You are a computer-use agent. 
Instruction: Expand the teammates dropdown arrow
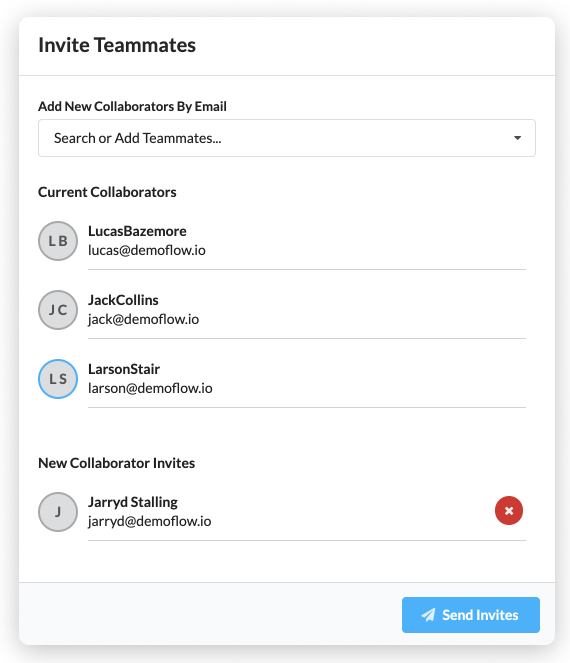(517, 138)
